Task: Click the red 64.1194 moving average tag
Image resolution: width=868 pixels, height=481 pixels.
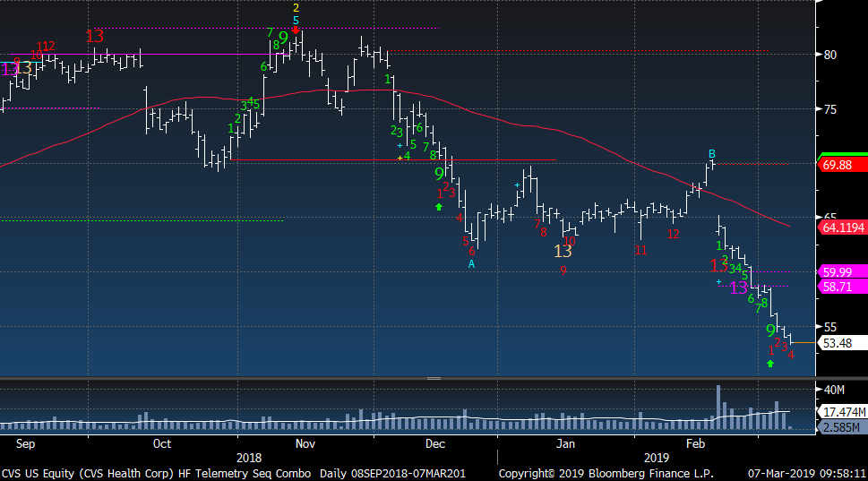Action: pyautogui.click(x=842, y=228)
